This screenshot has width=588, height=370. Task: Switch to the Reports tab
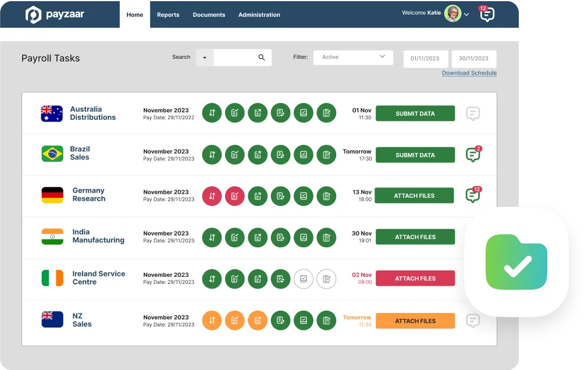pyautogui.click(x=168, y=15)
